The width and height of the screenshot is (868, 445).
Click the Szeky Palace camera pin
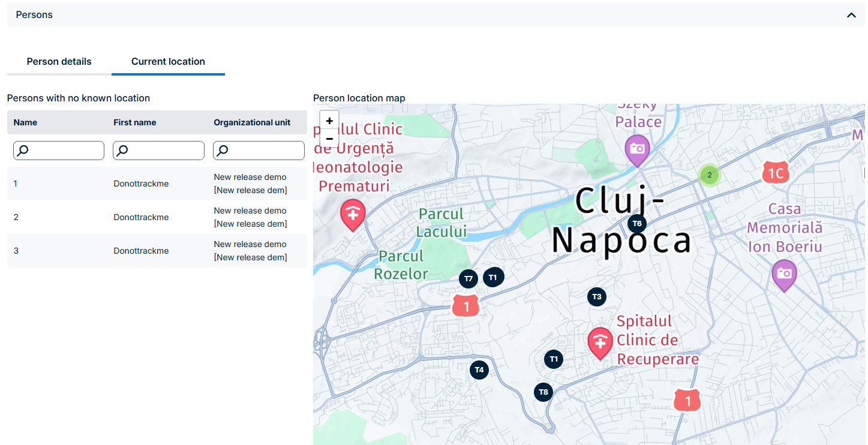(637, 149)
